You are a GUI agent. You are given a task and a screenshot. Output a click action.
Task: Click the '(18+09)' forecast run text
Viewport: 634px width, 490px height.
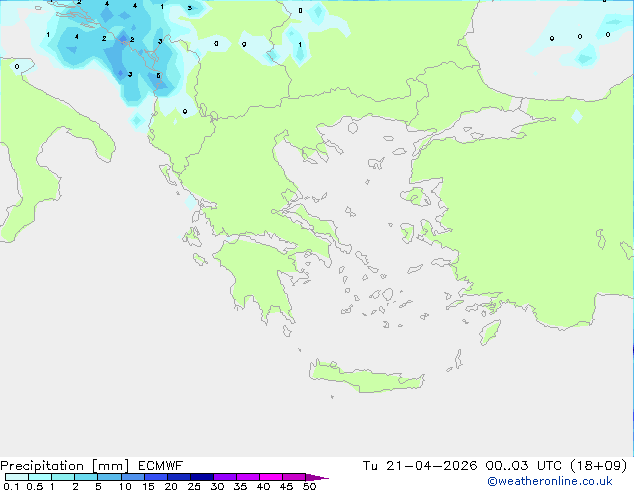click(x=598, y=466)
